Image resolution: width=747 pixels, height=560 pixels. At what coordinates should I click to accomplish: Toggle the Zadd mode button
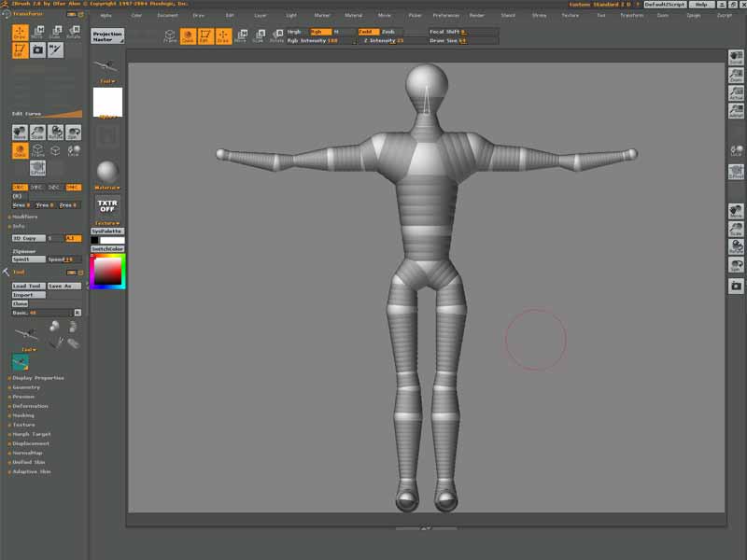click(370, 31)
